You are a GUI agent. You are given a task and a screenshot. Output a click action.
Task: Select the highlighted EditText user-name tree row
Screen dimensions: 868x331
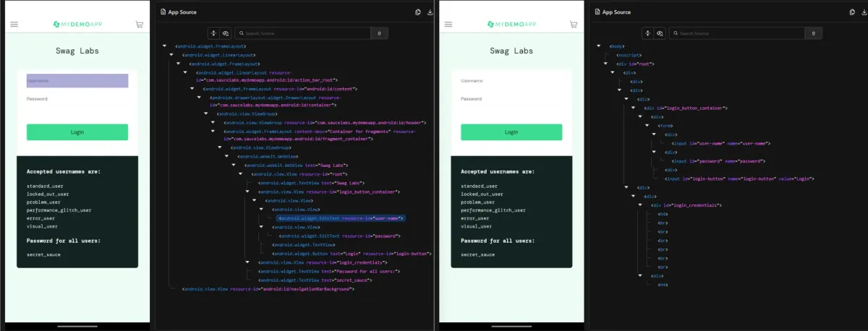[341, 218]
